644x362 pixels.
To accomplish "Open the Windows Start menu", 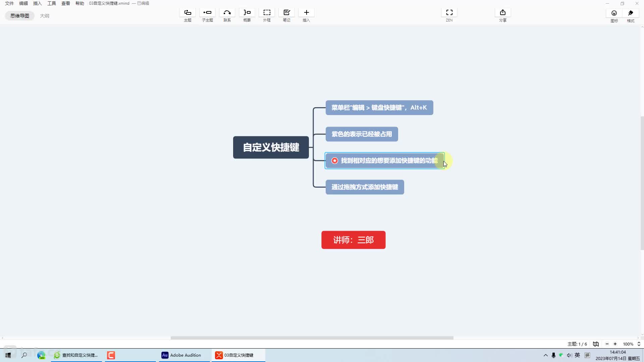I will click(x=8, y=355).
